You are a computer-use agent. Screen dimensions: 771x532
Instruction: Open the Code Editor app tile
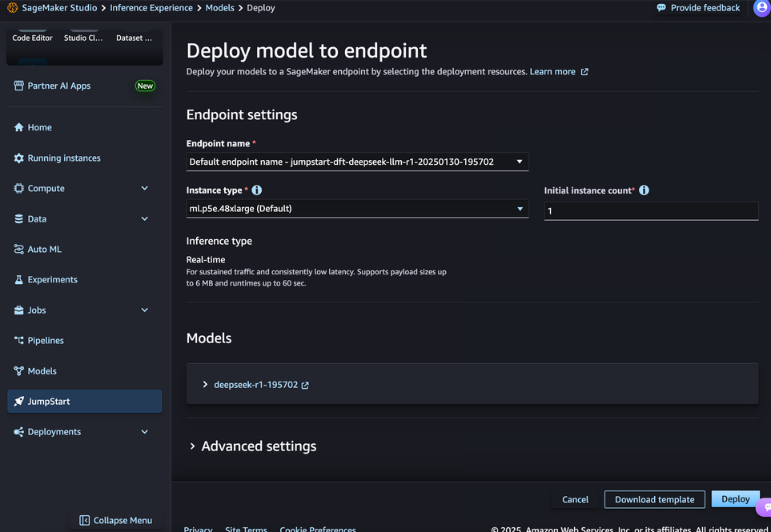pyautogui.click(x=33, y=38)
